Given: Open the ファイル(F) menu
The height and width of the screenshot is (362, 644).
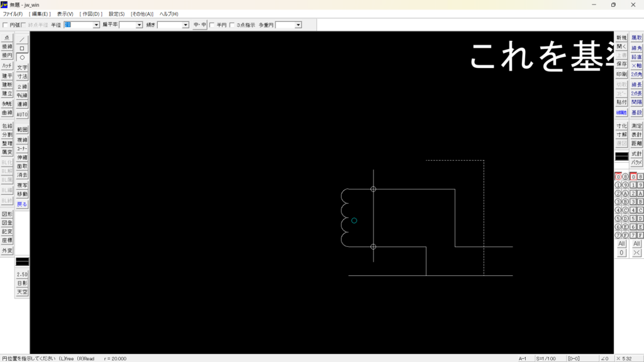Looking at the screenshot, I should click(13, 14).
